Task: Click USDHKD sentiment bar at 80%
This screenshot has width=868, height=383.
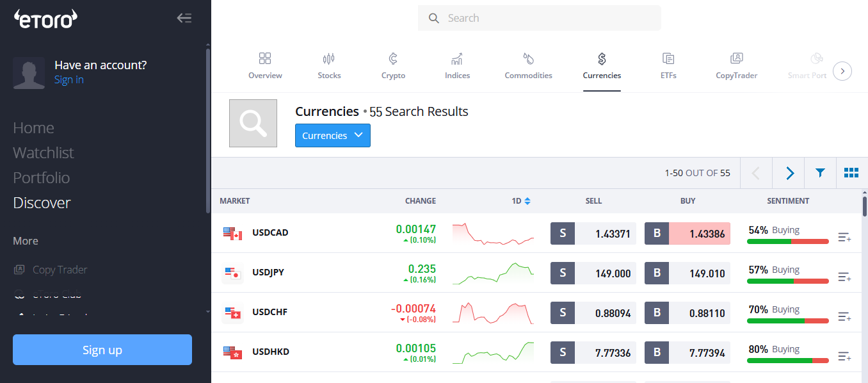Action: pos(788,361)
